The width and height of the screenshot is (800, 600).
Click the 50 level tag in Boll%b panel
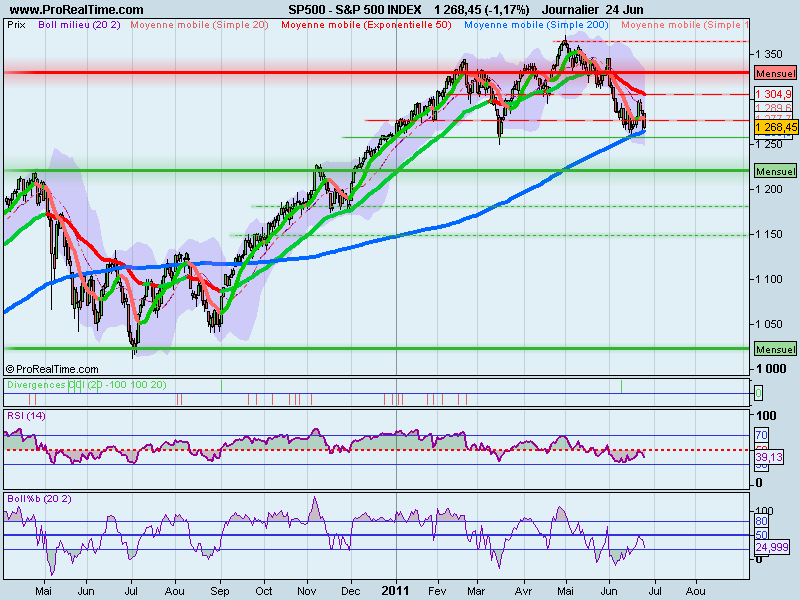pos(761,535)
